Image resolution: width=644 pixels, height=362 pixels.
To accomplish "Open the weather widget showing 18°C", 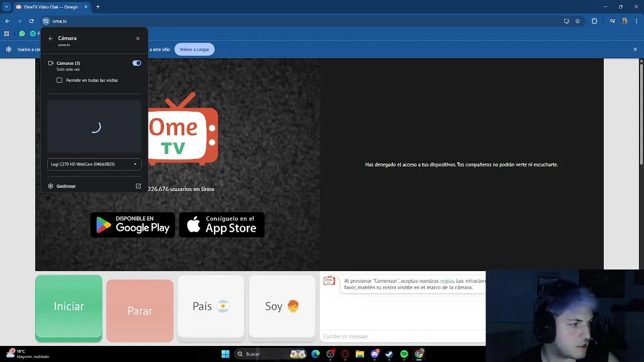I will (28, 354).
